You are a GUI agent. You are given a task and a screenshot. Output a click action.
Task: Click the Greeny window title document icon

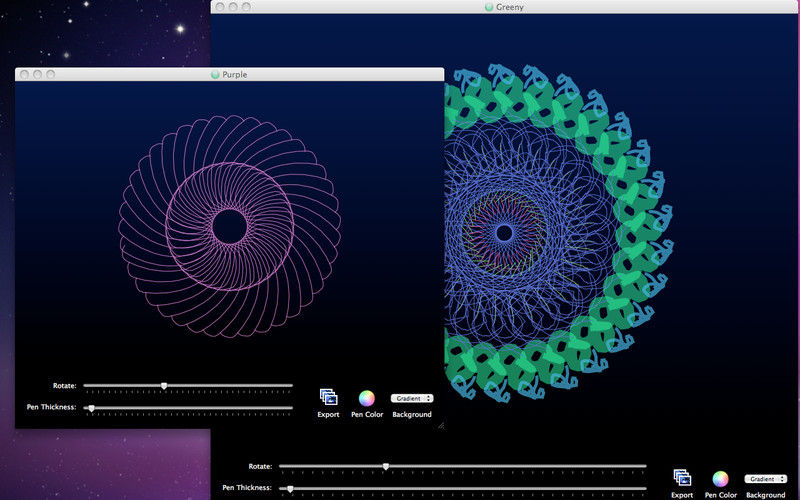[x=489, y=7]
